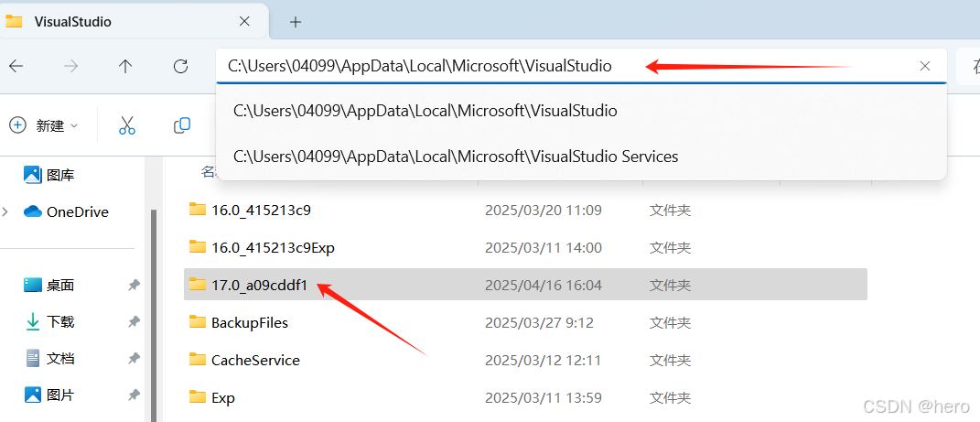Select the VisualStudio tab
The width and height of the screenshot is (980, 422).
coord(135,22)
